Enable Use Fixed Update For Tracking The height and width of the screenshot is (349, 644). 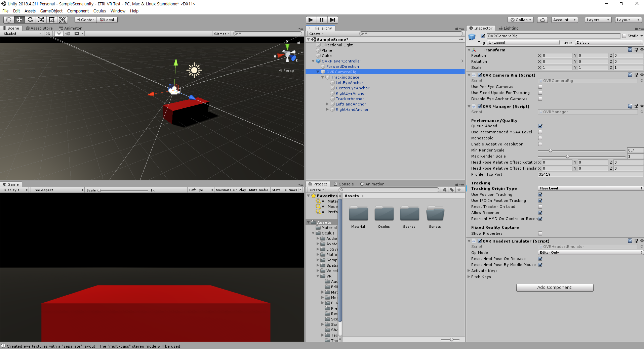(540, 93)
